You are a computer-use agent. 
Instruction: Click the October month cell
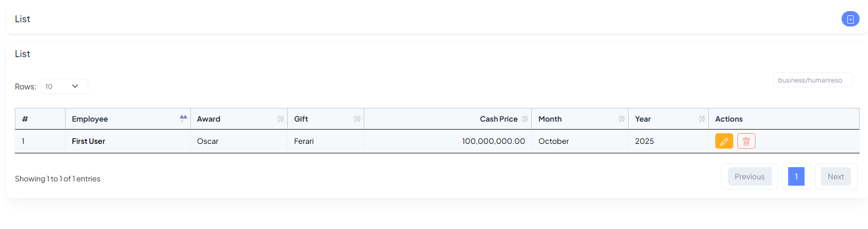(553, 141)
